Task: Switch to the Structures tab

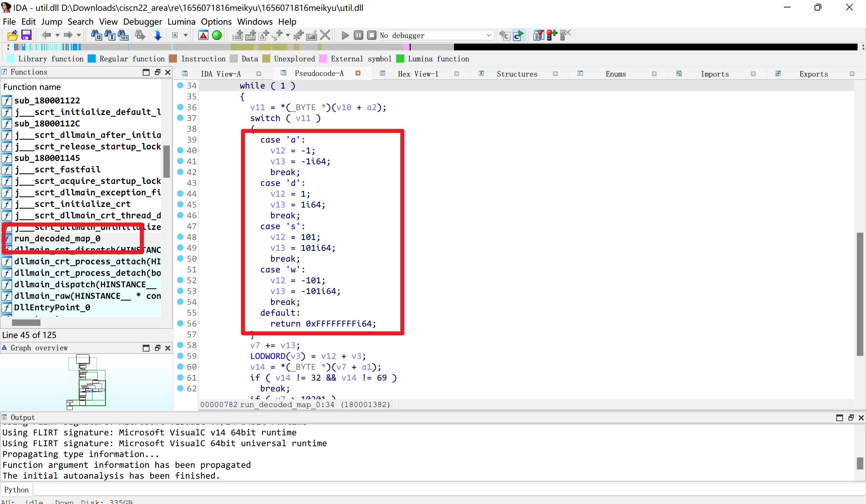Action: pyautogui.click(x=517, y=74)
